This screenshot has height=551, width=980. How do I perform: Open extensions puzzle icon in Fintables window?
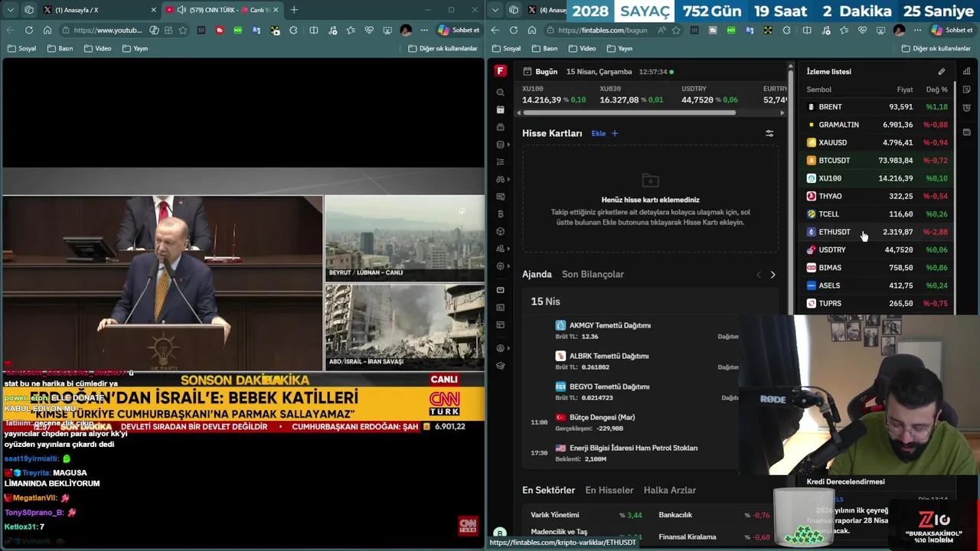tap(786, 30)
